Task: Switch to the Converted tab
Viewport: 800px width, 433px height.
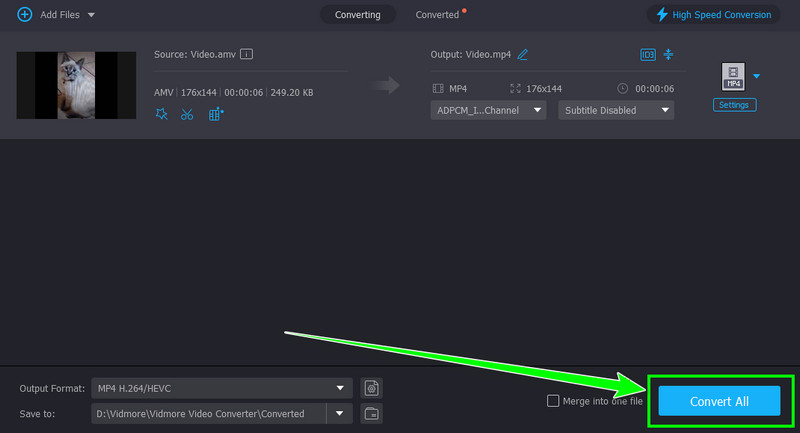Action: tap(438, 15)
